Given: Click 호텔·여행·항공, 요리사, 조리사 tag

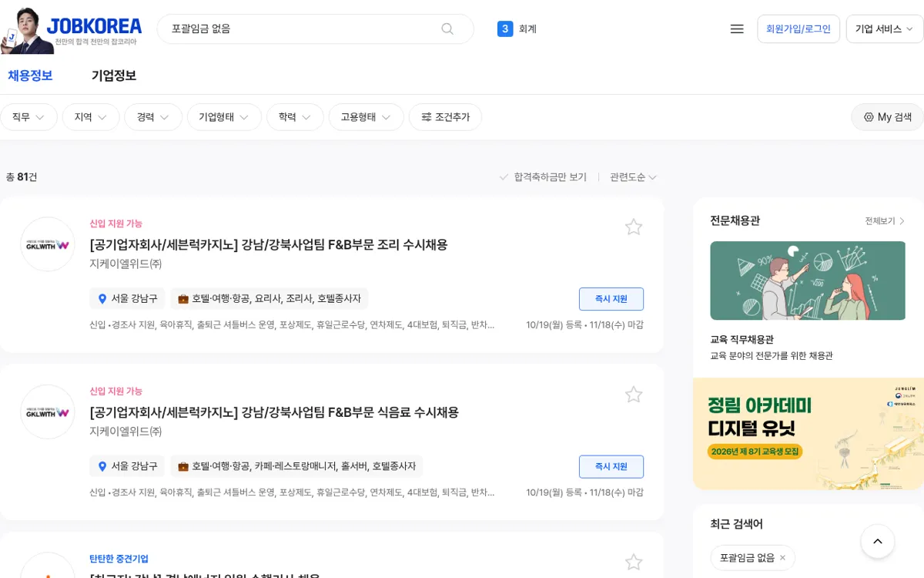Looking at the screenshot, I should click(269, 298).
